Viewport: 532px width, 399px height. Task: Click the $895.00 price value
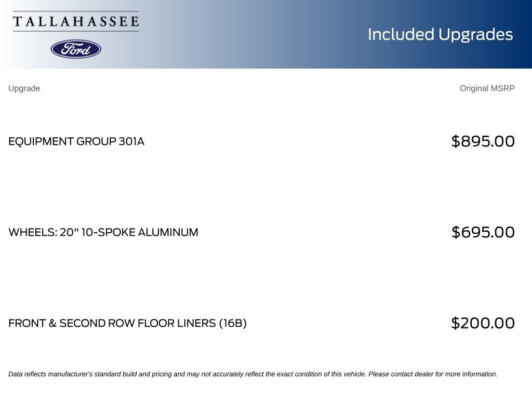click(x=483, y=141)
